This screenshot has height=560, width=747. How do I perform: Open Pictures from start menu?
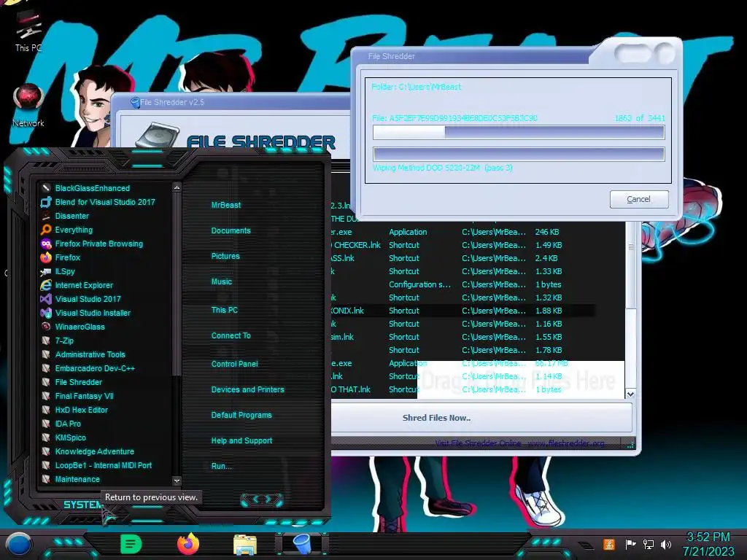click(x=225, y=256)
